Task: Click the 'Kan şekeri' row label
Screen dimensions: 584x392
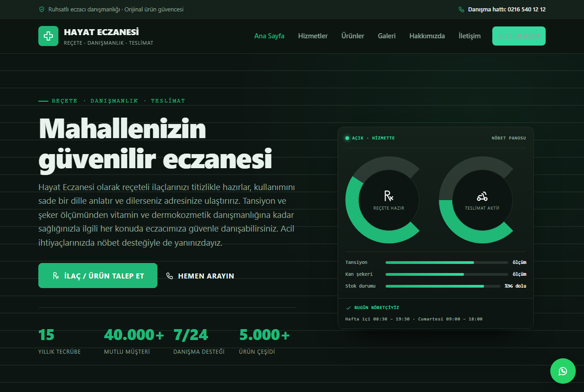Action: [359, 274]
